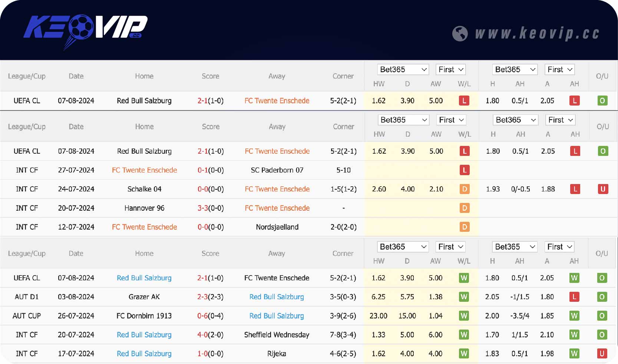Click the handicap W badge beside 1.85 in the Dornbirn row
618x364 pixels.
[x=574, y=316]
